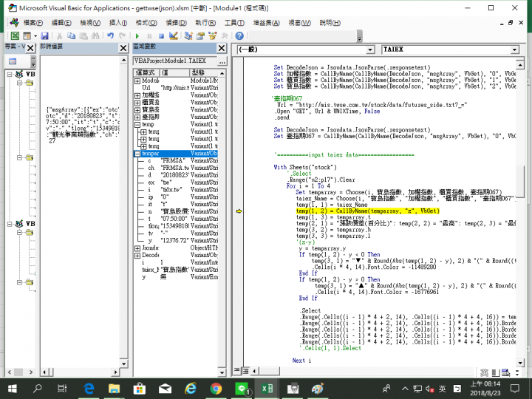This screenshot has height=399, width=532.
Task: Click the 型態 column header
Action: coord(204,72)
